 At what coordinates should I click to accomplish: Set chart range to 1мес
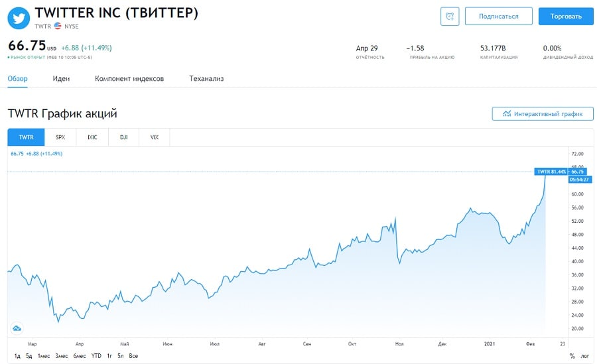(x=44, y=356)
